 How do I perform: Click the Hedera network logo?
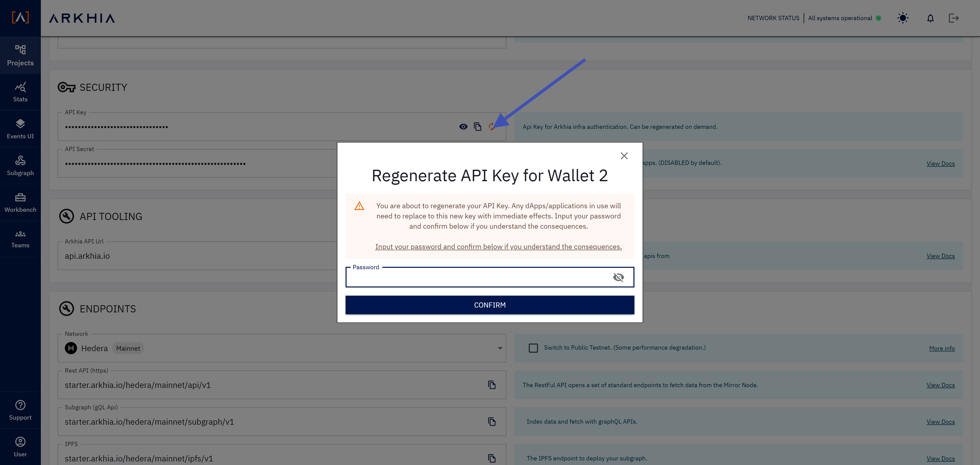[x=71, y=348]
